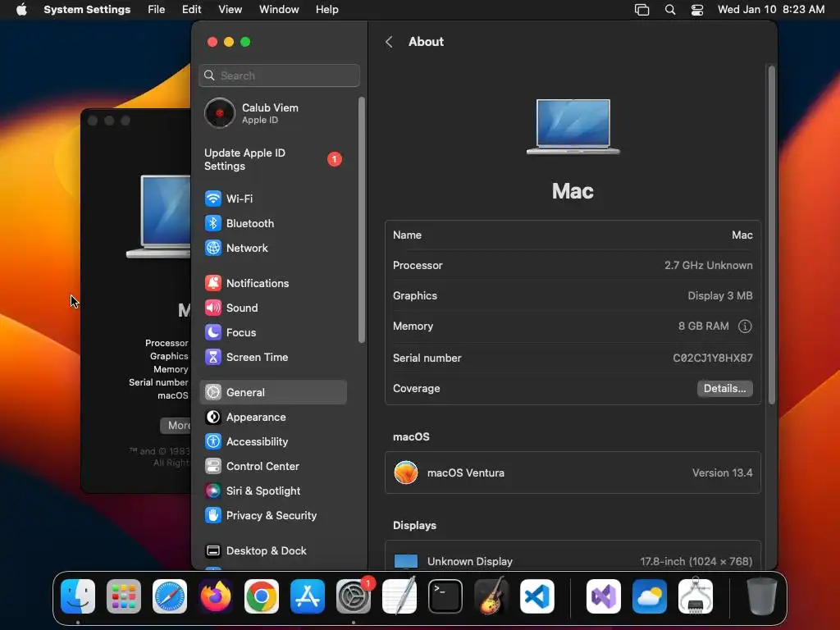
Task: Open Privacy & Security settings
Action: [273, 516]
